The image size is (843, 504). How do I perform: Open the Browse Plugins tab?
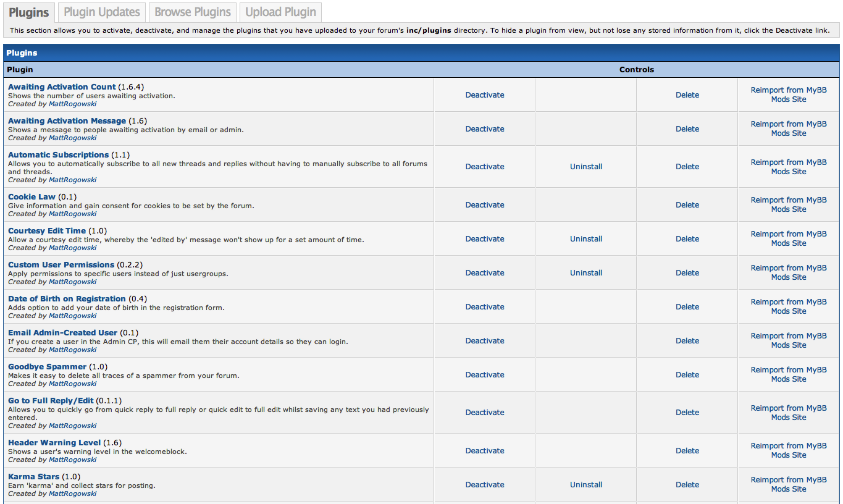192,12
